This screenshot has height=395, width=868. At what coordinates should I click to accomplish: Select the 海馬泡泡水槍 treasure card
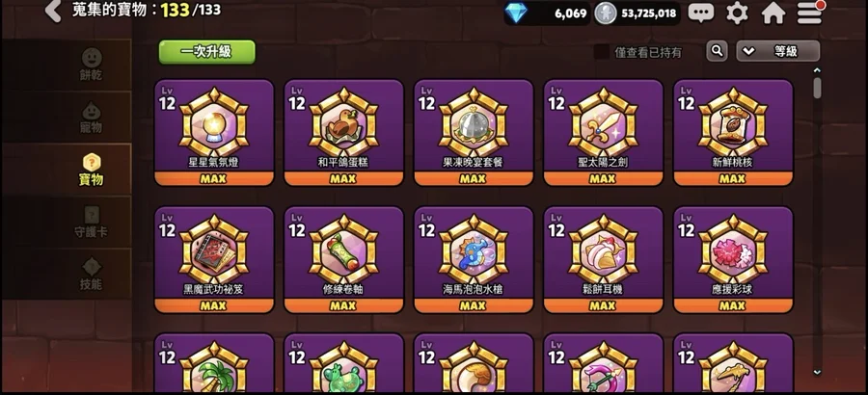(474, 259)
